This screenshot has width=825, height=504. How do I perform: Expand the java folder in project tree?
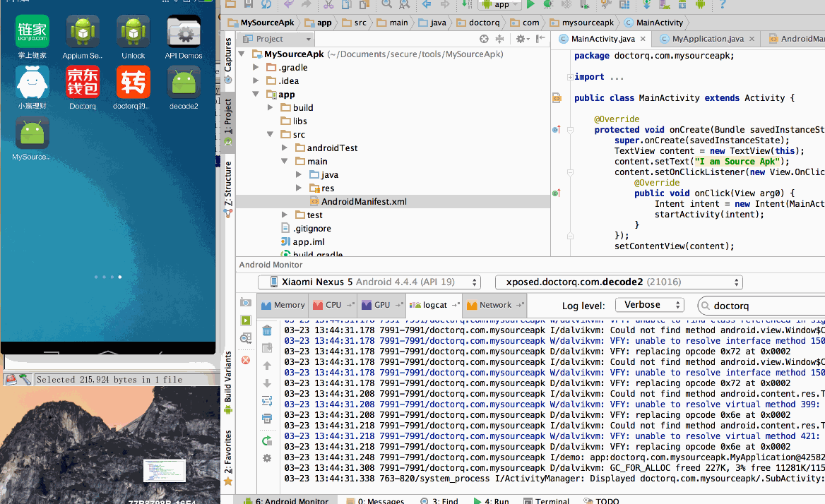click(x=299, y=174)
